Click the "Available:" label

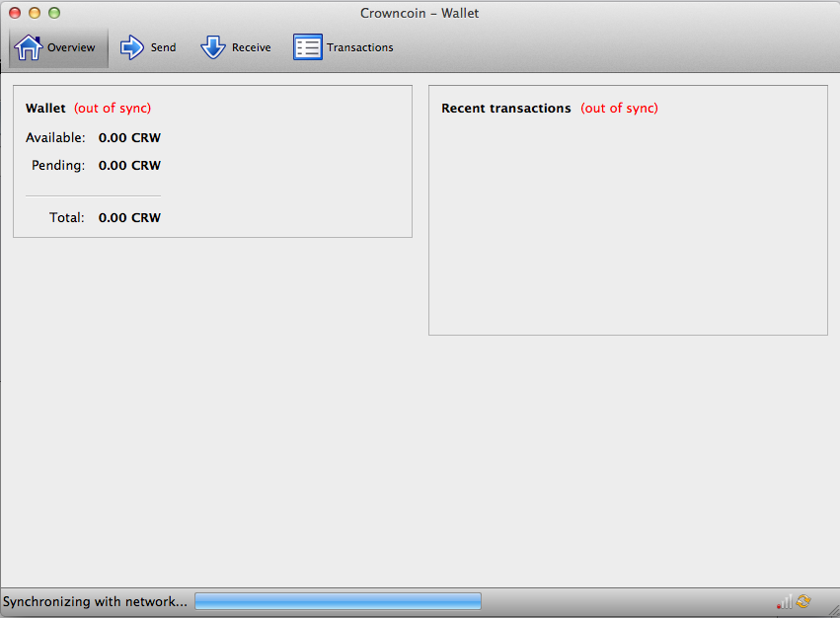(55, 138)
